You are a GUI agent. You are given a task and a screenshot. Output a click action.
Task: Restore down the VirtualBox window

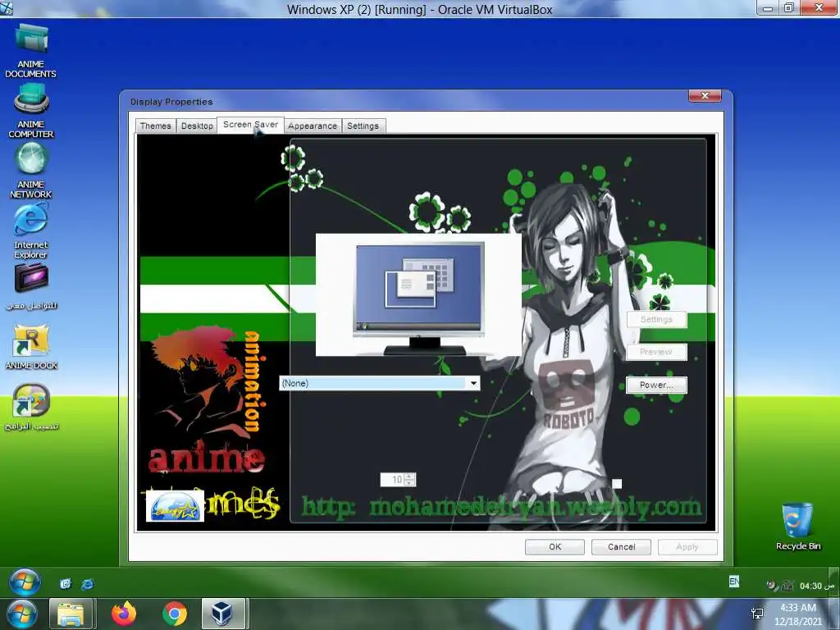point(788,8)
